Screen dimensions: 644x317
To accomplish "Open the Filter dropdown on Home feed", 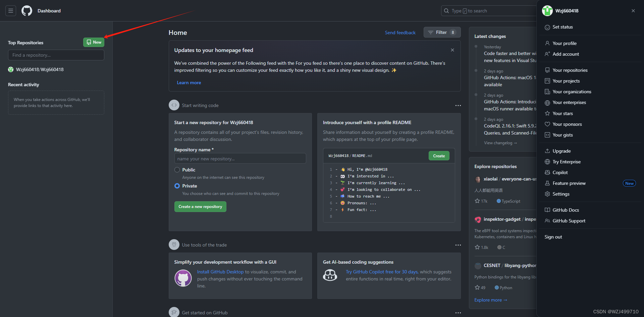I will point(442,32).
